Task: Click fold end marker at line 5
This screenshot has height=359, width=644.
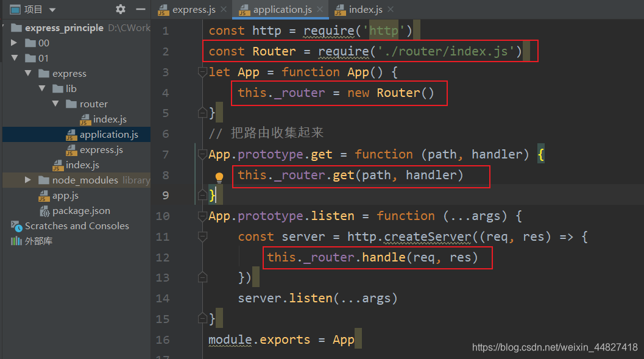Action: pyautogui.click(x=202, y=113)
